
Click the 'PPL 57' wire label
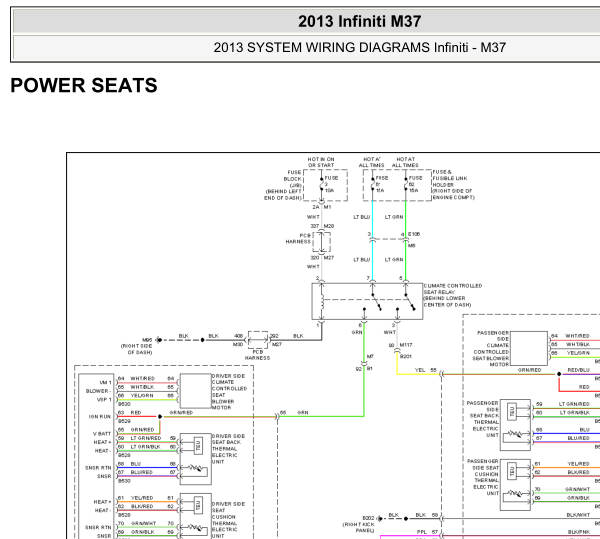(427, 532)
